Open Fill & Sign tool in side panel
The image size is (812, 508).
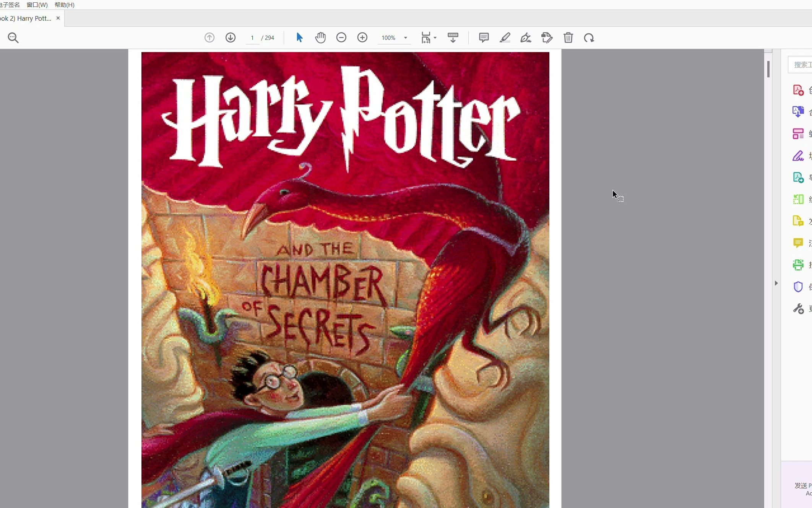[x=798, y=156]
